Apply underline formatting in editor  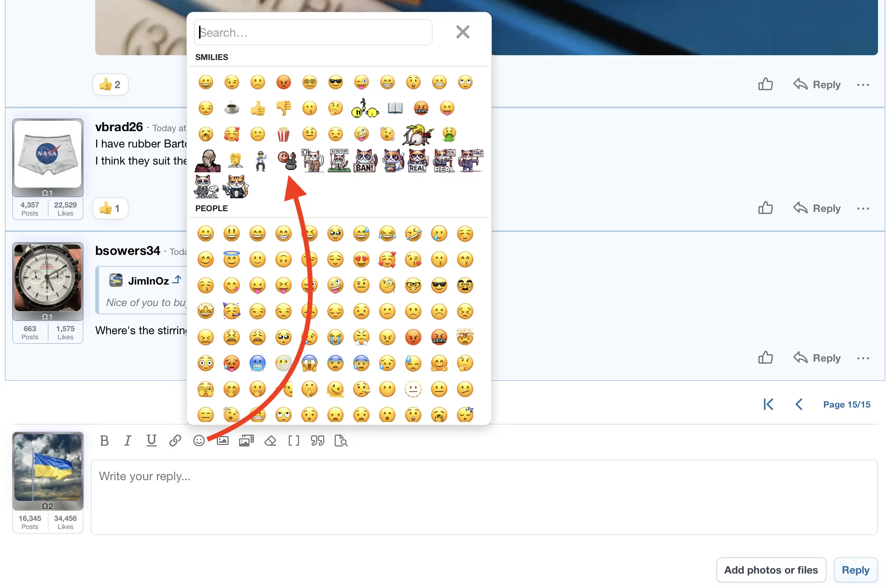[x=152, y=441]
